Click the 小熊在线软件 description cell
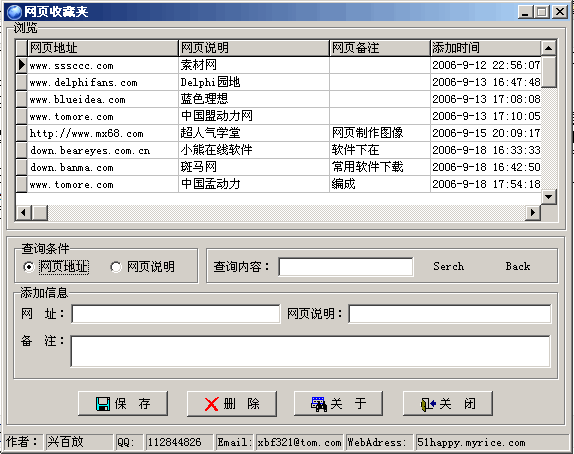Screen dimensions: 574x454 [x=254, y=150]
